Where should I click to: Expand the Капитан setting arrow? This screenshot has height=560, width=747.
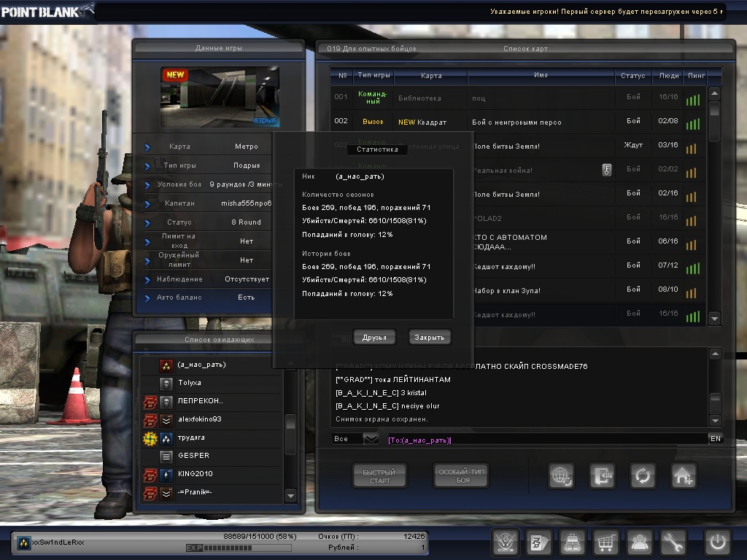(147, 204)
